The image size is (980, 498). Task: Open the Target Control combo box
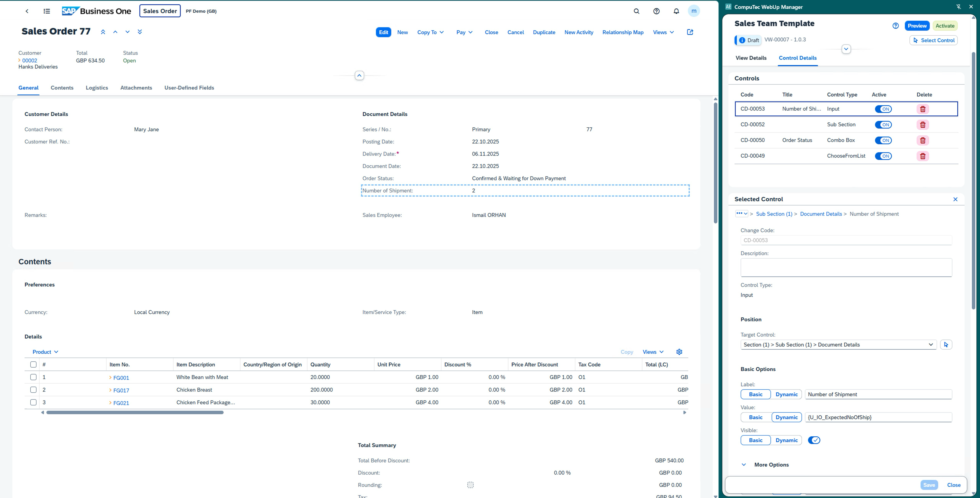tap(838, 344)
